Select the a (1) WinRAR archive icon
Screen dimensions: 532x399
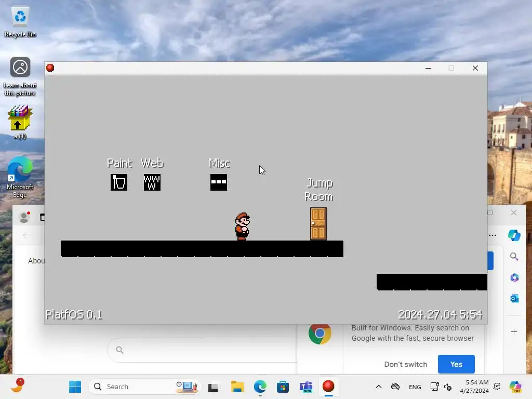tap(20, 122)
